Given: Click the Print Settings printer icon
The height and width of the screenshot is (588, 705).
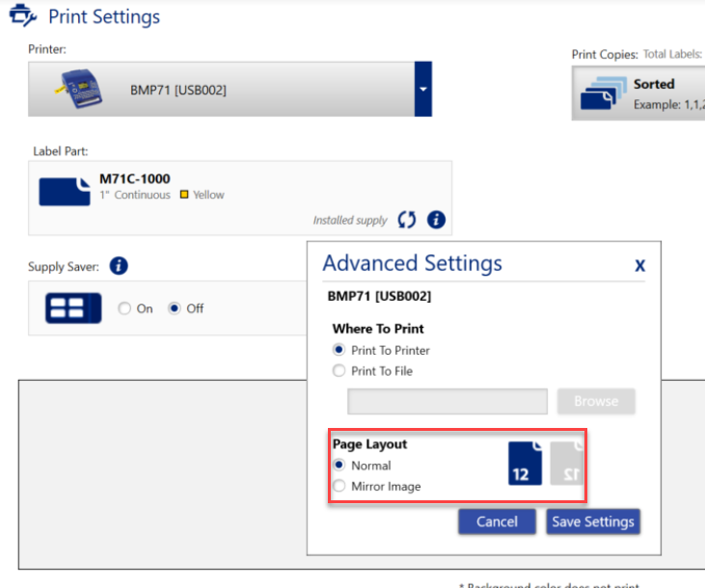Looking at the screenshot, I should pyautogui.click(x=23, y=16).
